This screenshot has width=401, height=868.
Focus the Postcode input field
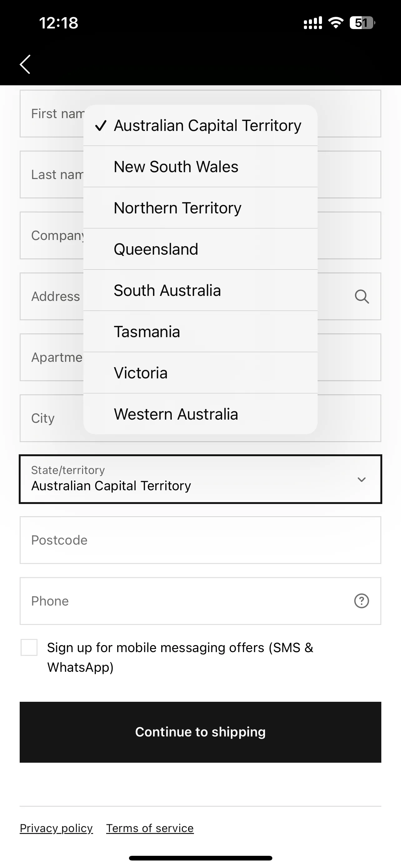point(200,540)
